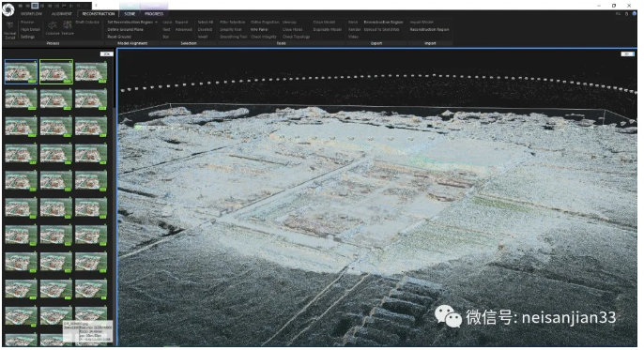Image resolution: width=644 pixels, height=350 pixels.
Task: Open the SCENE ribbon tab
Action: pos(130,14)
